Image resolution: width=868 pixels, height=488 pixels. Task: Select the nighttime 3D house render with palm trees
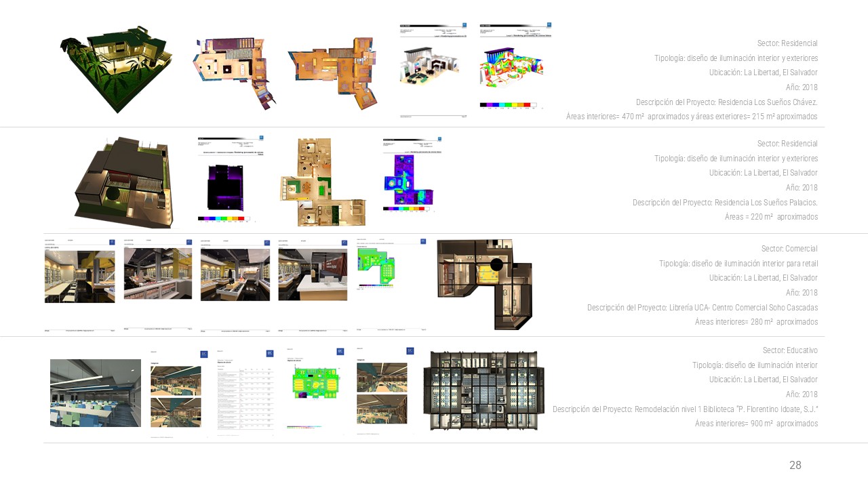tap(117, 69)
